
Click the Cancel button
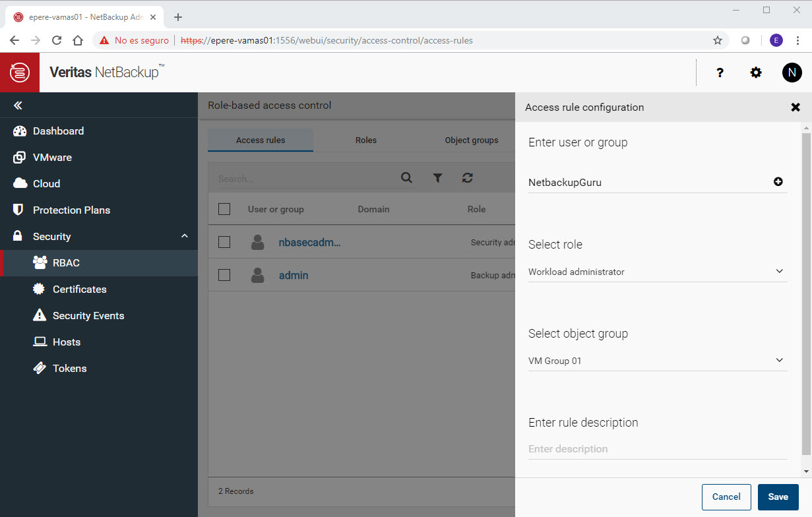click(x=726, y=497)
